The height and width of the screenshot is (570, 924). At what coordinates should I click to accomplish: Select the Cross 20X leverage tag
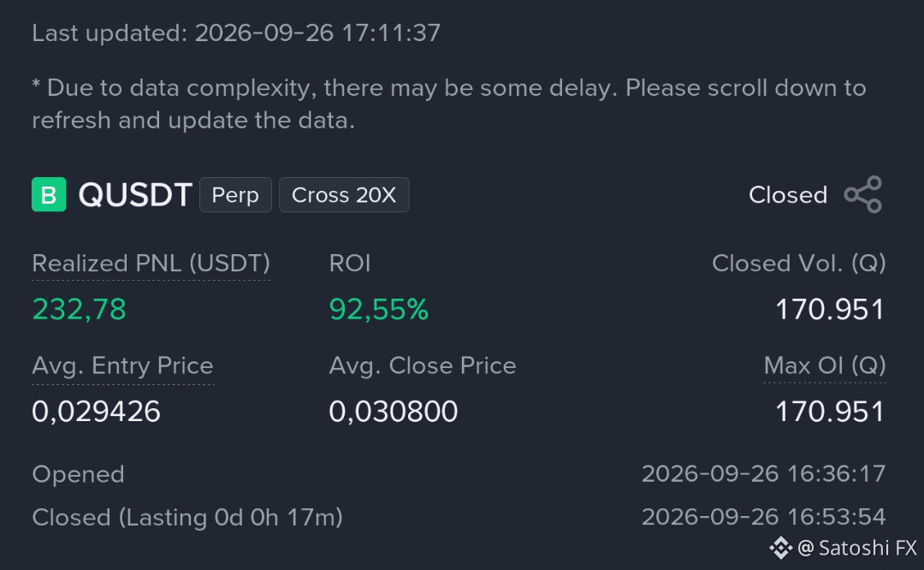pos(344,194)
